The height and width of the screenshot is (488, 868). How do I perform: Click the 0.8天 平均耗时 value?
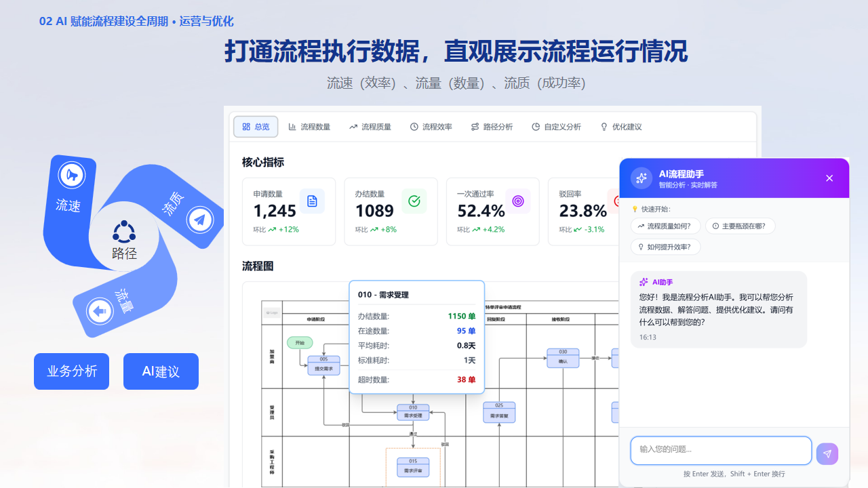pos(467,346)
